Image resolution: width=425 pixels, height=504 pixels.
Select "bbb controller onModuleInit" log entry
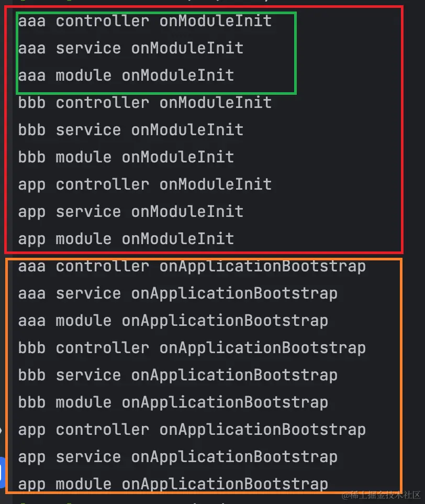tap(145, 103)
